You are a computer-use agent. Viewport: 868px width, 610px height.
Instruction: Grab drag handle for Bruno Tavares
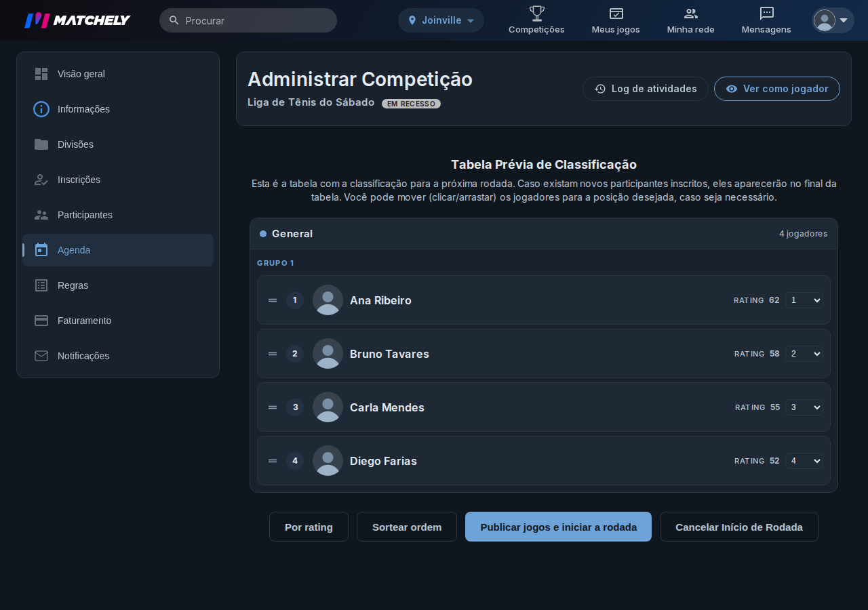tap(273, 354)
